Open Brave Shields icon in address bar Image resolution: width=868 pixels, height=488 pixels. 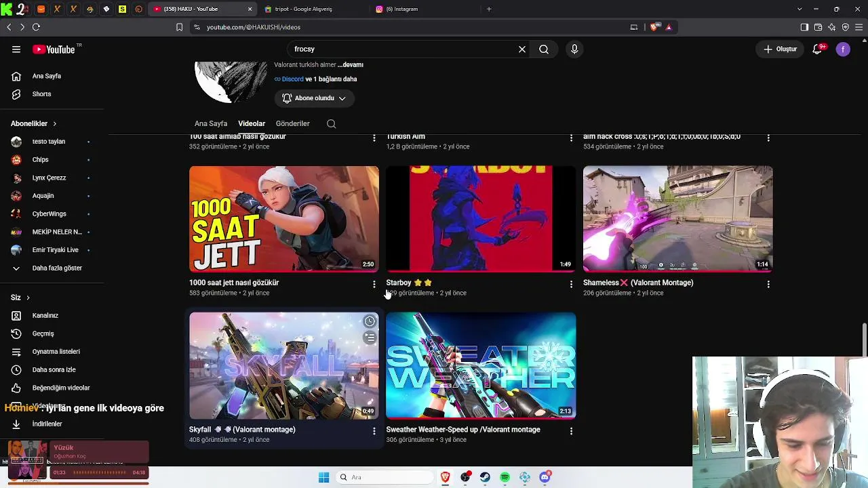point(654,27)
